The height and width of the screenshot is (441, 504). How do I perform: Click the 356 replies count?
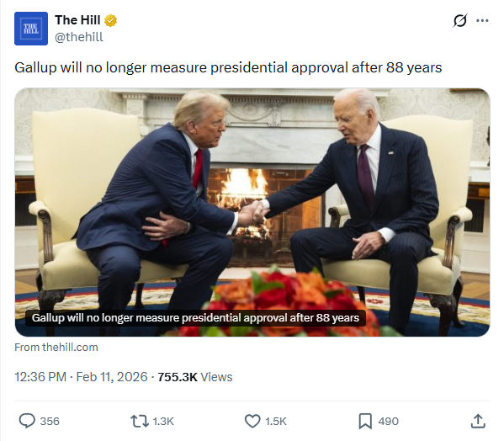(x=50, y=422)
